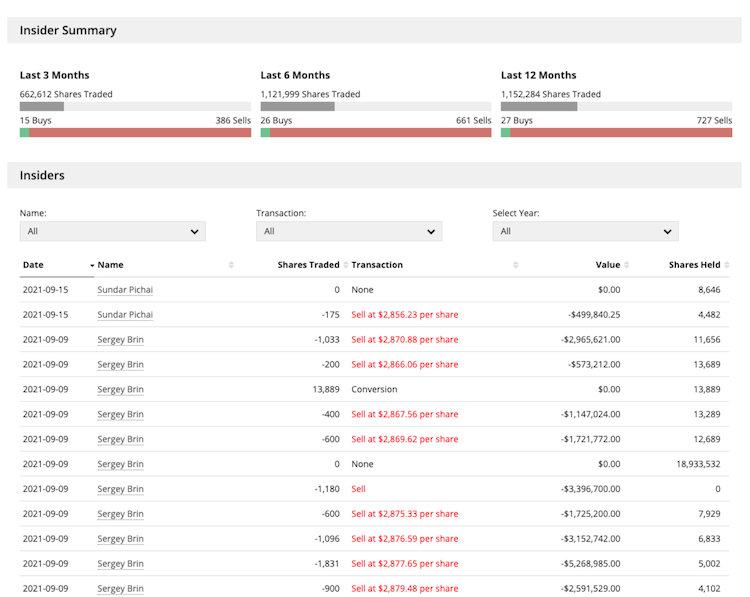The width and height of the screenshot is (750, 597).
Task: Click the sort icon next to Shares Traded
Action: click(345, 265)
